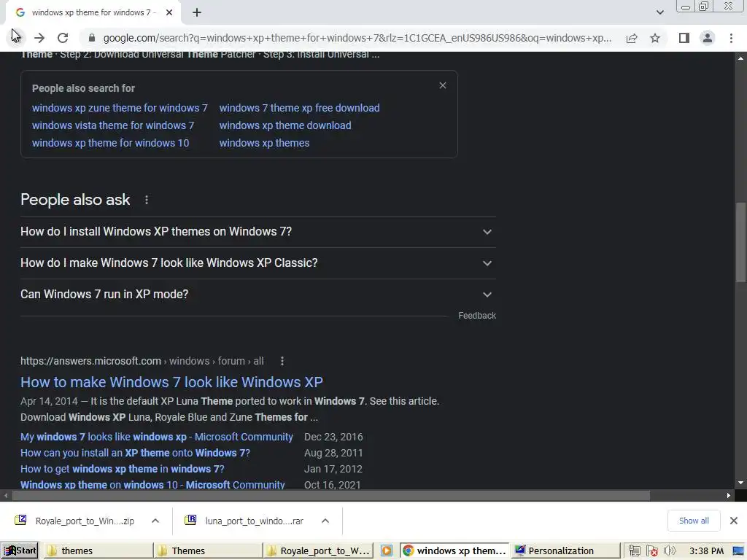Click the security alert tray icon
Screen dimensions: 747x560
(652, 551)
